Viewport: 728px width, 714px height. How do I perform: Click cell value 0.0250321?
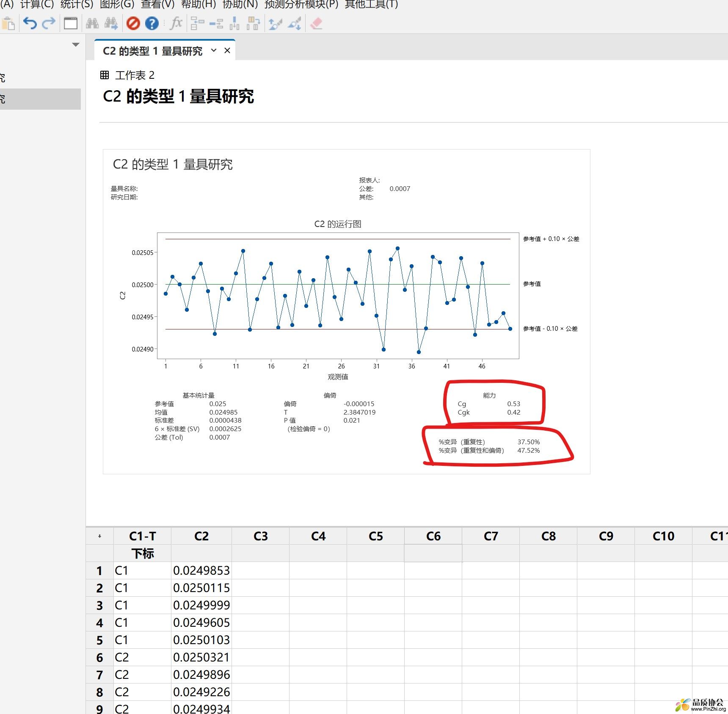[201, 658]
